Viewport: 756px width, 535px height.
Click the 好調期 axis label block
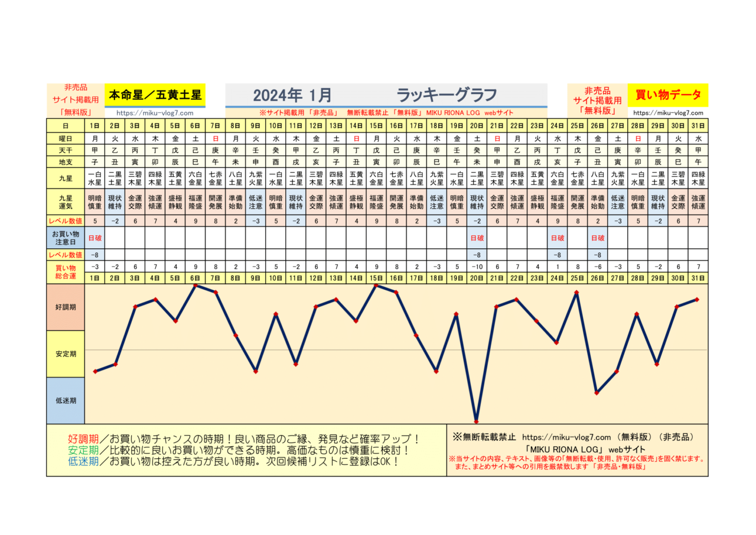[x=66, y=307]
